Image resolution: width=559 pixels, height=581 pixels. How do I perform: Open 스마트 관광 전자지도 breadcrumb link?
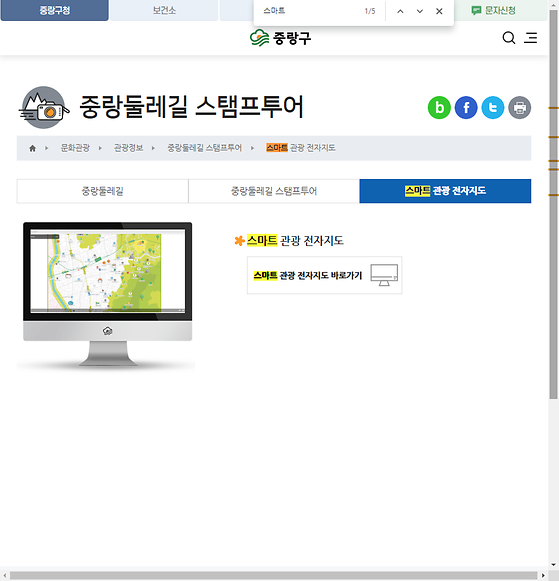[x=301, y=148]
